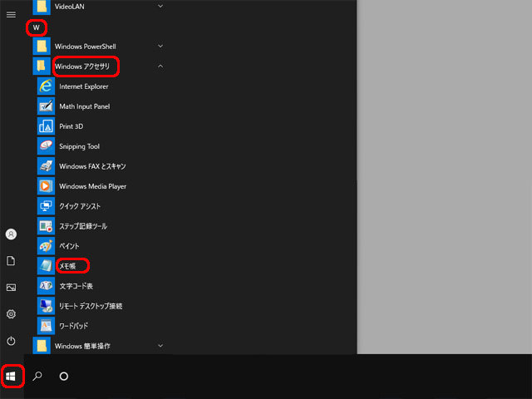
Task: Open Settings gear icon
Action: [11, 314]
